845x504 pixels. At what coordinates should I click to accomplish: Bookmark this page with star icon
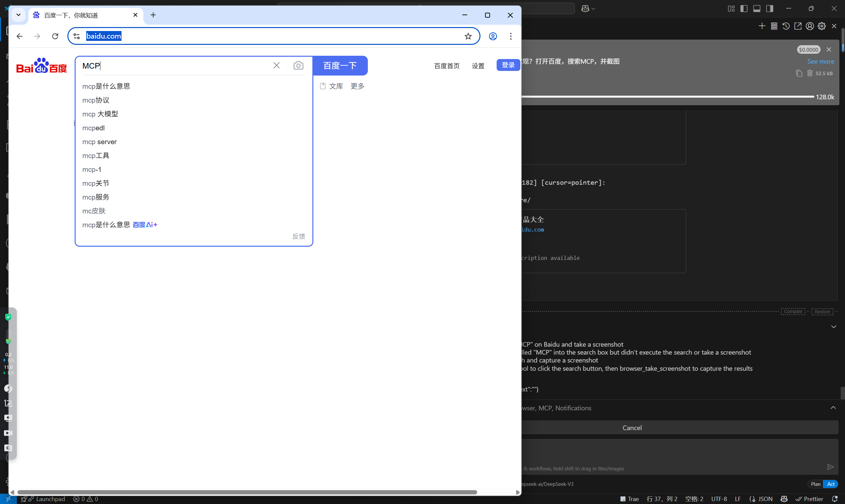[468, 36]
